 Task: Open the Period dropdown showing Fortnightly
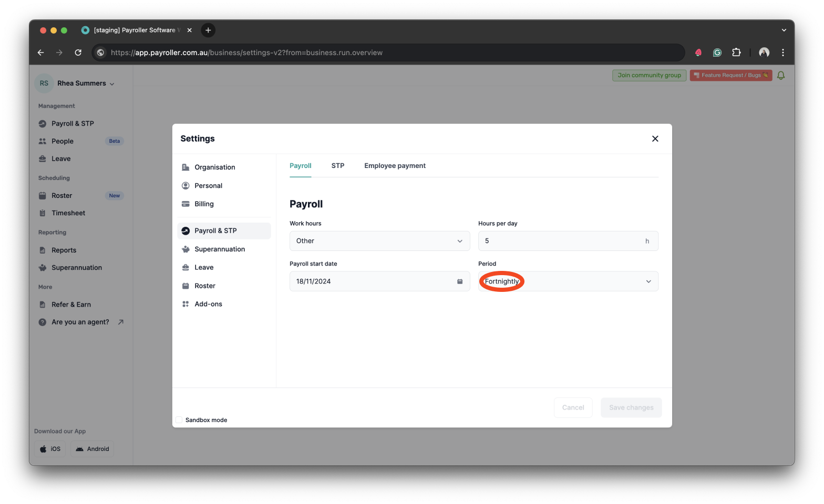(568, 281)
